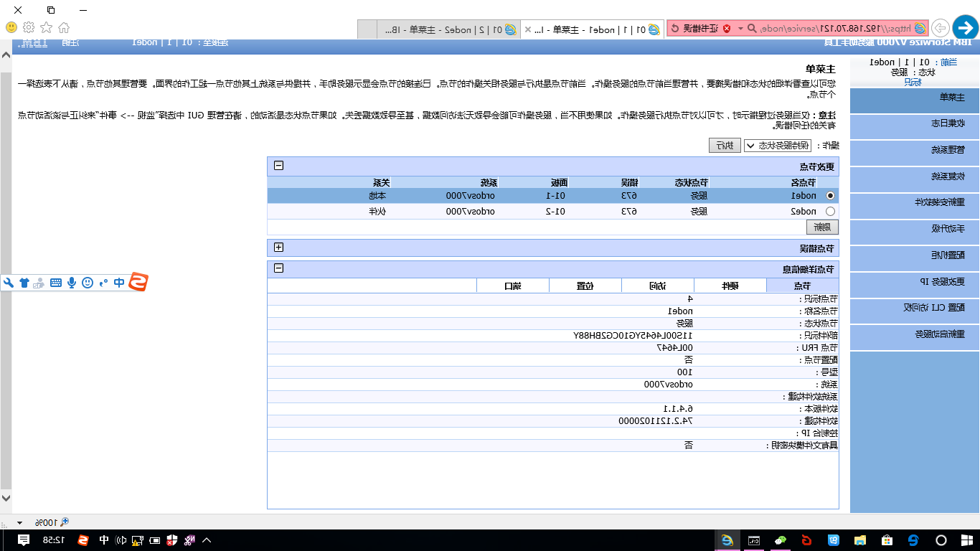The width and height of the screenshot is (980, 551).
Task: Click the 执行 button
Action: (725, 146)
